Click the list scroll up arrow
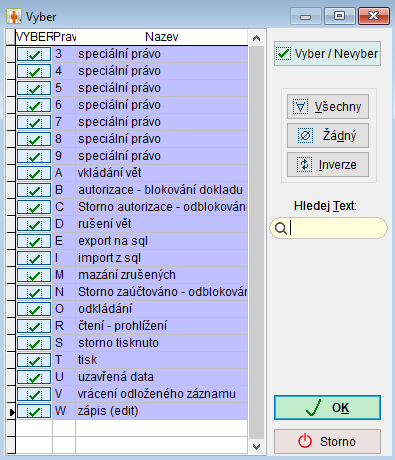Viewport: 395px width, 460px height. pyautogui.click(x=256, y=38)
